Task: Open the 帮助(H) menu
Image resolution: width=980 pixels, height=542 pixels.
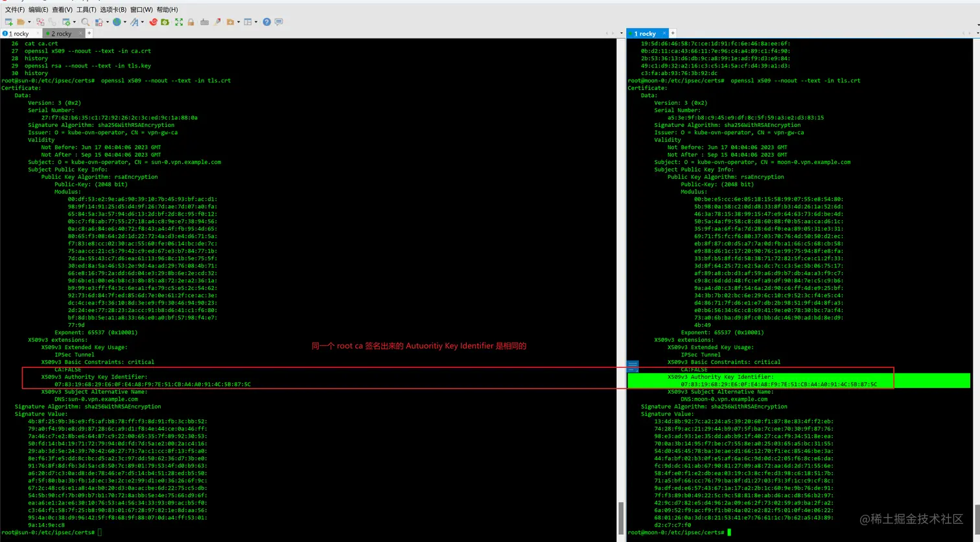Action: [167, 10]
